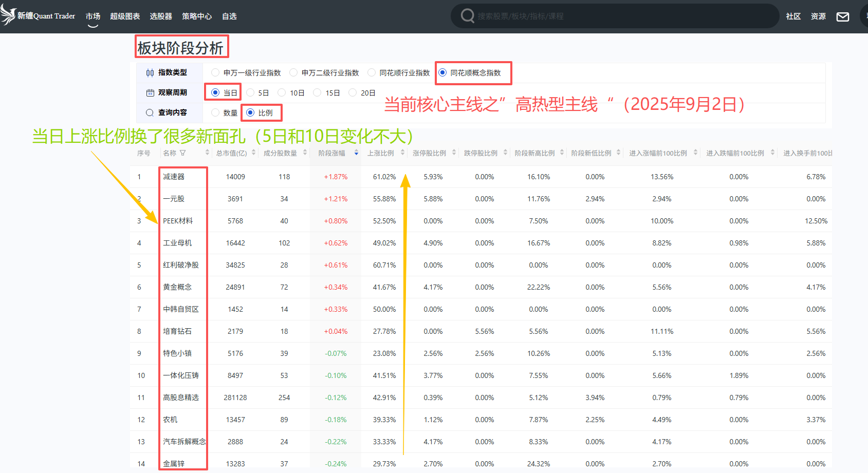The image size is (868, 473).
Task: Select the 5日 observation period radio button
Action: 252,92
